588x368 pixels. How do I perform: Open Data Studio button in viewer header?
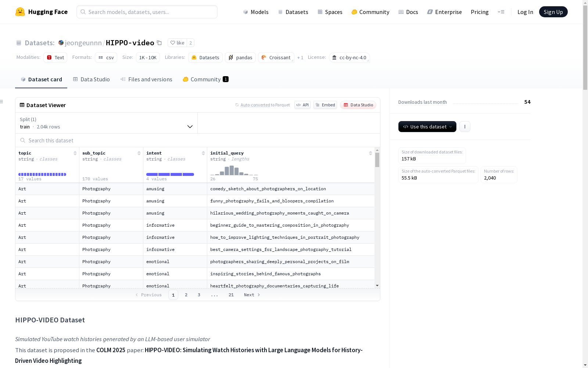(358, 105)
